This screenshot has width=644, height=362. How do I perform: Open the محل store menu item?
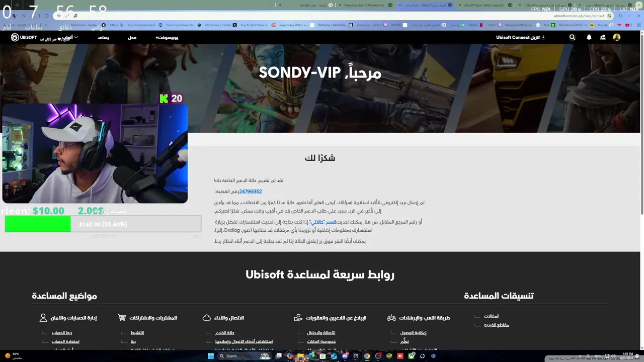(132, 38)
